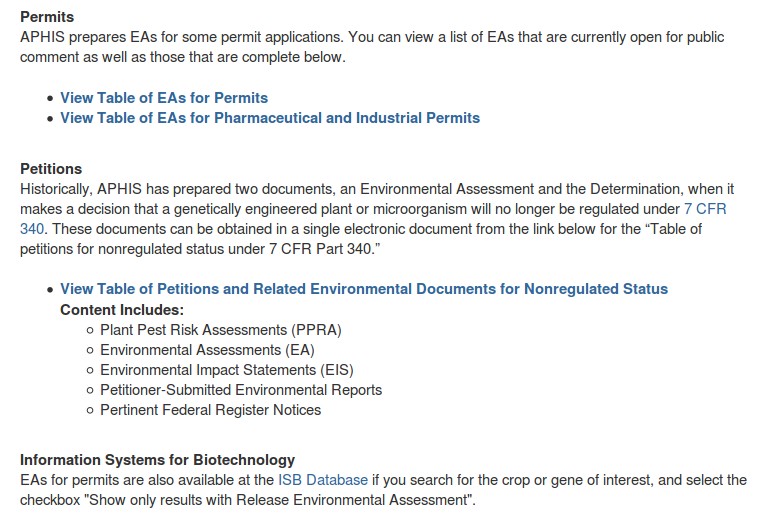Image resolution: width=761 pixels, height=521 pixels.
Task: Click the Permits section heading
Action: pyautogui.click(x=47, y=17)
